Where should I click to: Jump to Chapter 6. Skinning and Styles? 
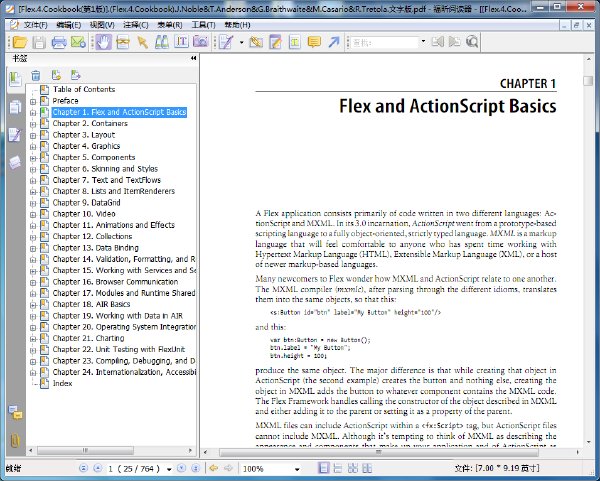105,169
